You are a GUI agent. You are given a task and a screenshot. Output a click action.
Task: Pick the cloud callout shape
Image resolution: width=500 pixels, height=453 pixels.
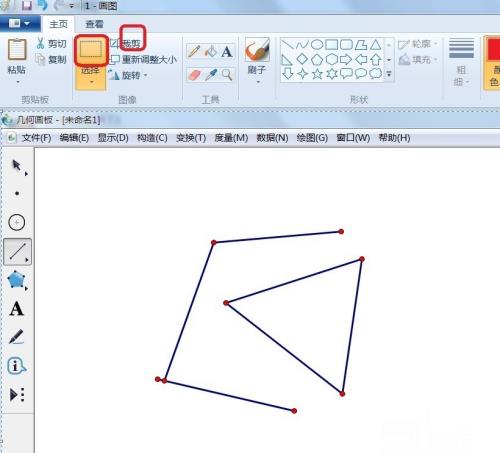click(376, 74)
